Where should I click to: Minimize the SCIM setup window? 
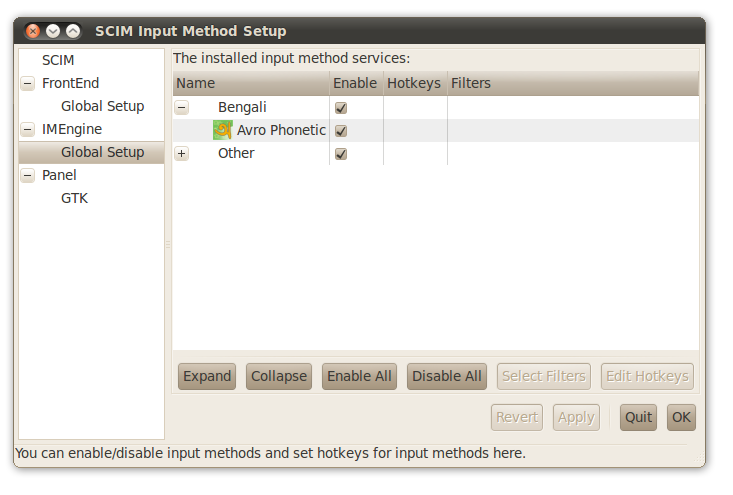[x=53, y=31]
